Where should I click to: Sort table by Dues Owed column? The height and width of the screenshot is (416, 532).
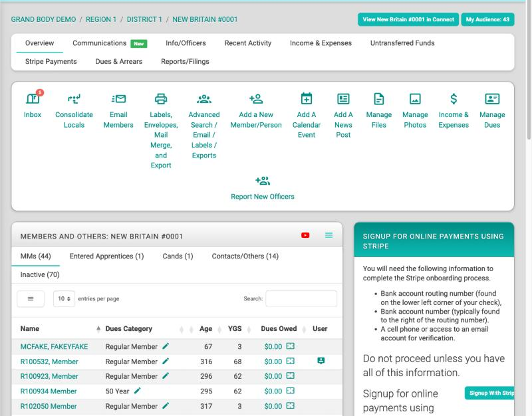pyautogui.click(x=279, y=328)
